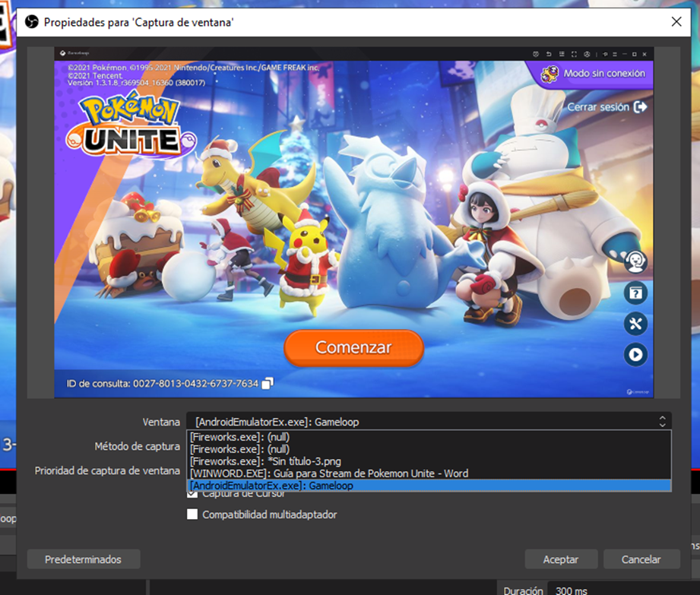Click the Pokémon UNITE logo in the preview
This screenshot has width=700, height=595.
(x=131, y=124)
